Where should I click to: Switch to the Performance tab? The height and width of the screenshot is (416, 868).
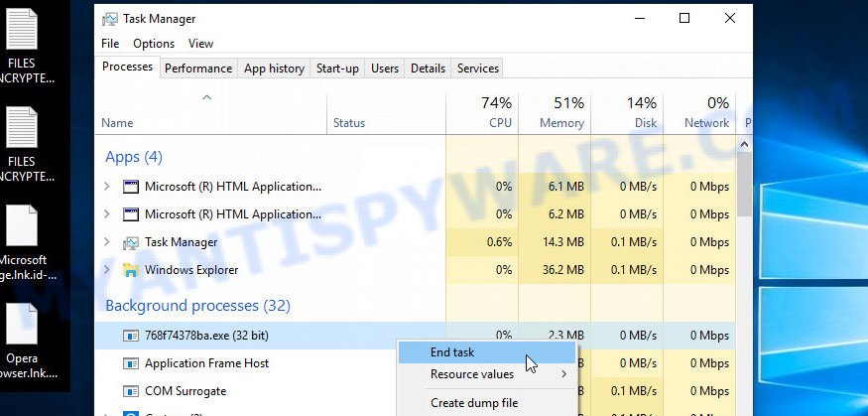click(x=198, y=69)
